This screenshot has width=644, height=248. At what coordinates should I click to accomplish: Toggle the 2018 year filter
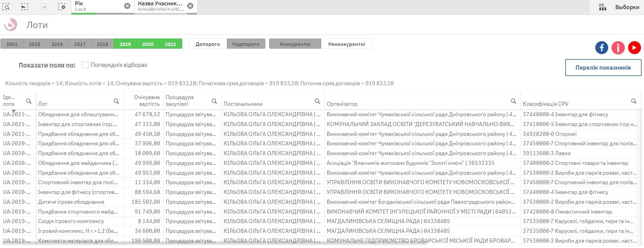click(102, 44)
